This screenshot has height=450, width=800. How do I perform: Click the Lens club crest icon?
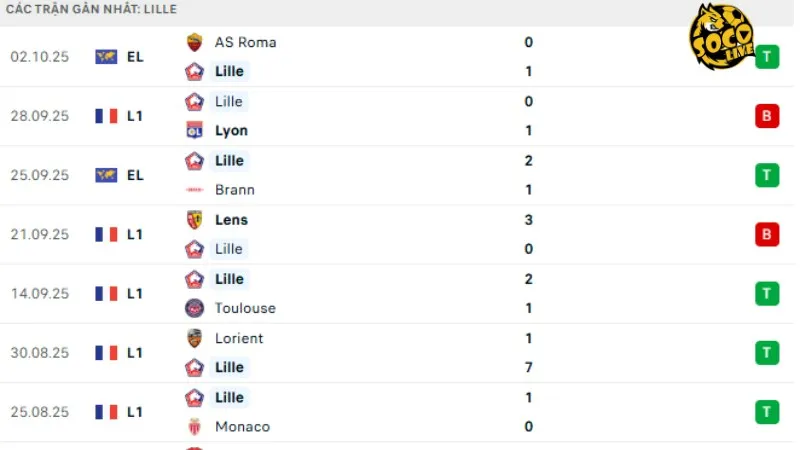pos(194,220)
